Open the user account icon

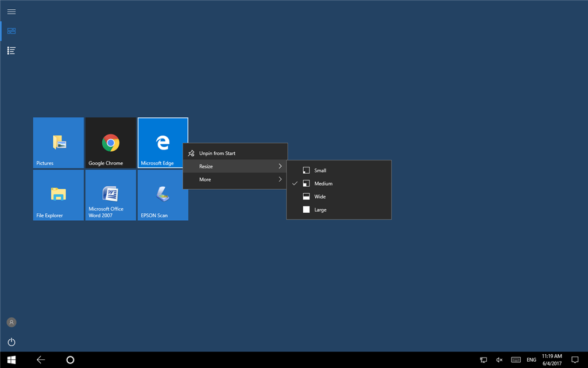(11, 322)
